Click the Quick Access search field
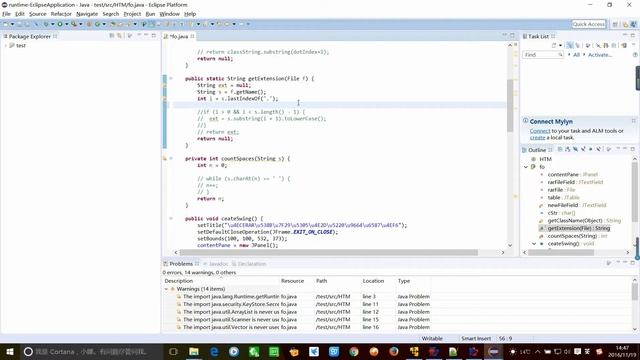The image size is (640, 360). point(589,24)
